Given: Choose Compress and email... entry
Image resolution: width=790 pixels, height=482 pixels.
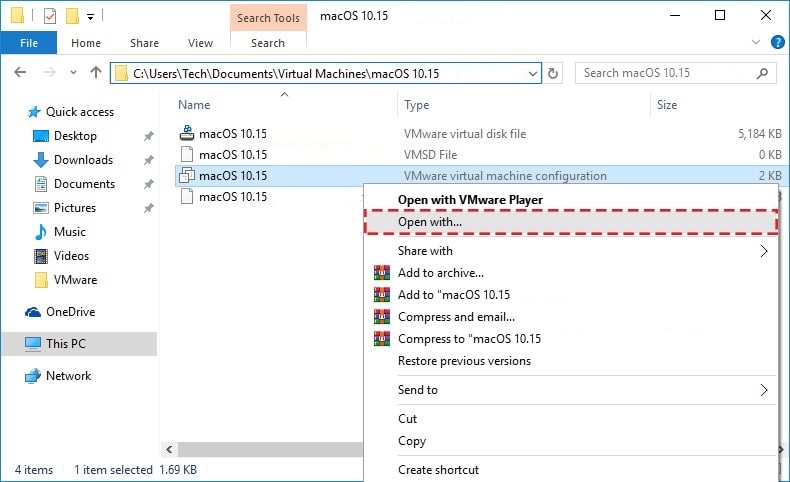Looking at the screenshot, I should pyautogui.click(x=456, y=317).
